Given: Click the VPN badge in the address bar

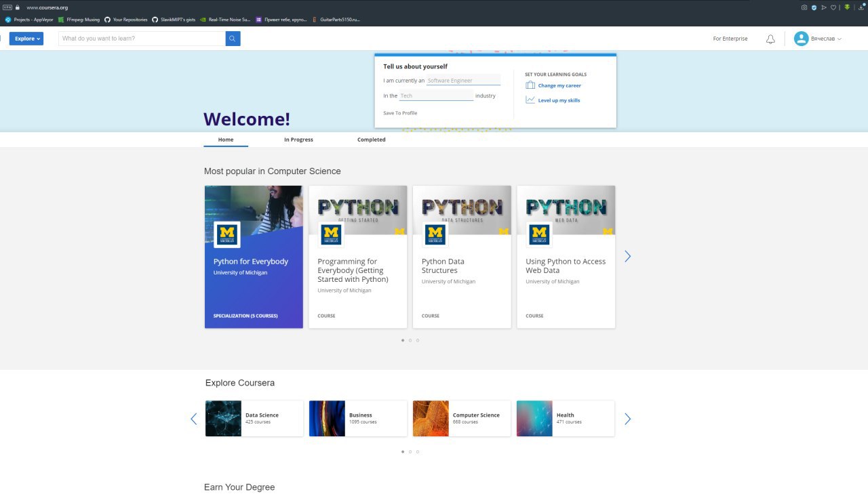Looking at the screenshot, I should [x=7, y=7].
